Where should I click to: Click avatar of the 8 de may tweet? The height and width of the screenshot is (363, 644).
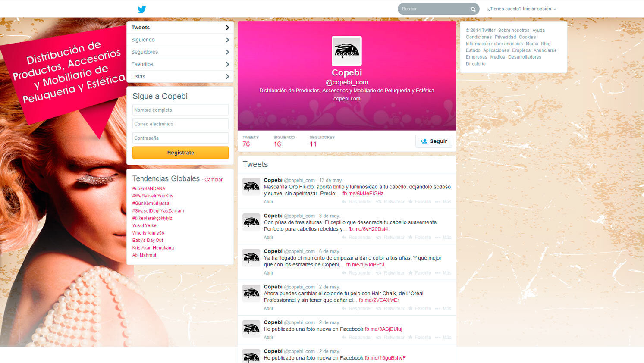click(x=251, y=222)
